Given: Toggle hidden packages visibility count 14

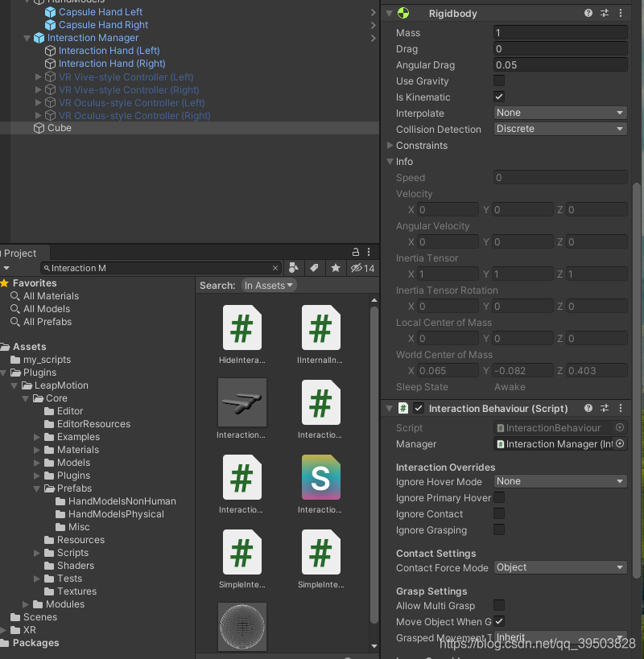Looking at the screenshot, I should [x=363, y=268].
